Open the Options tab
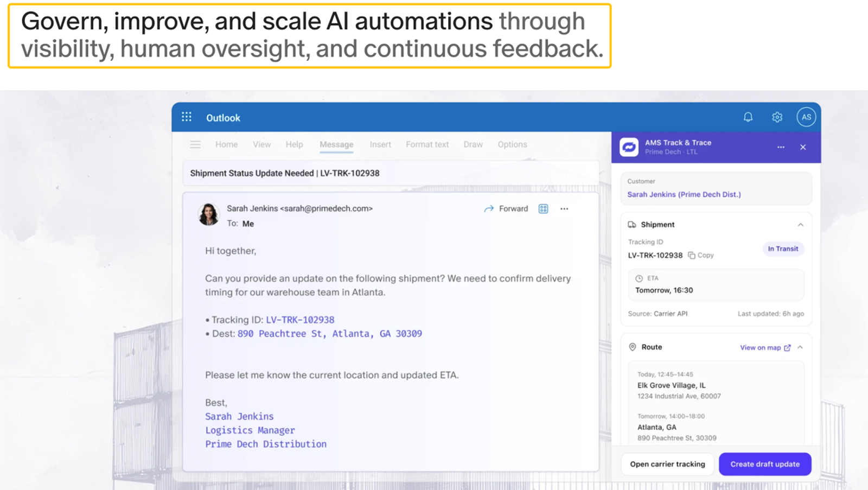This screenshot has width=868, height=490. pos(512,144)
